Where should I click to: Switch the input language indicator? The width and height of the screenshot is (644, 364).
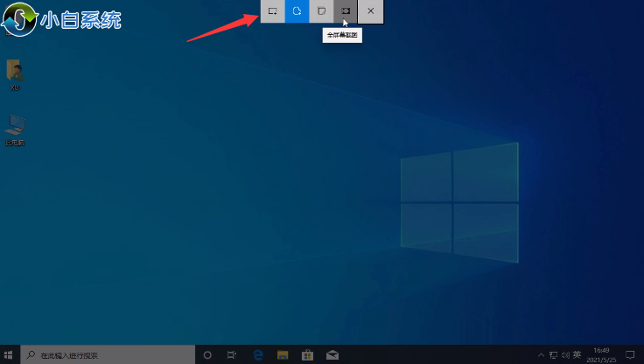coord(577,354)
